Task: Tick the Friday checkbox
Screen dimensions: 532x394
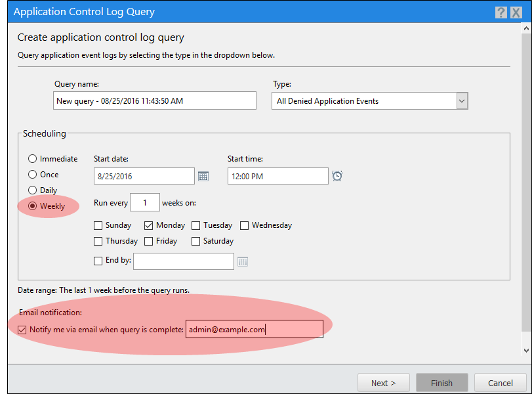Action: [x=149, y=241]
